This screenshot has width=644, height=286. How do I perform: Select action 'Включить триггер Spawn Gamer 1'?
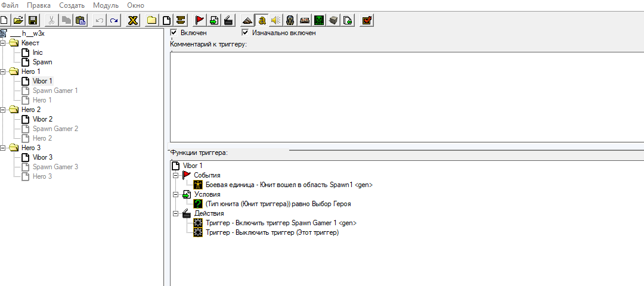[281, 223]
